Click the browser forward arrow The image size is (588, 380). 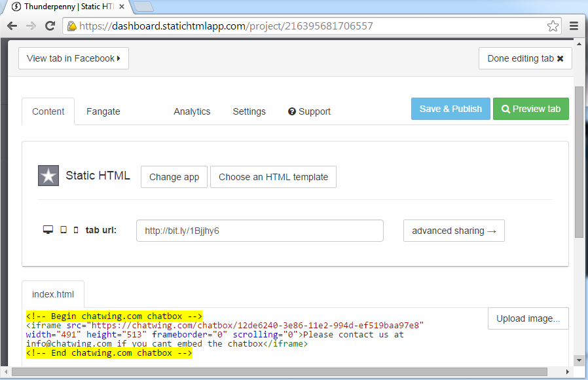pos(31,26)
